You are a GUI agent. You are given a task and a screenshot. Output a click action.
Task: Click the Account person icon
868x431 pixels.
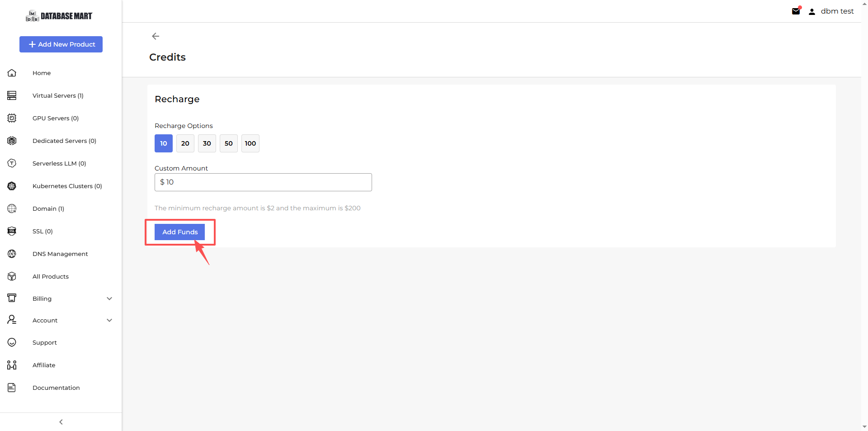pos(12,320)
